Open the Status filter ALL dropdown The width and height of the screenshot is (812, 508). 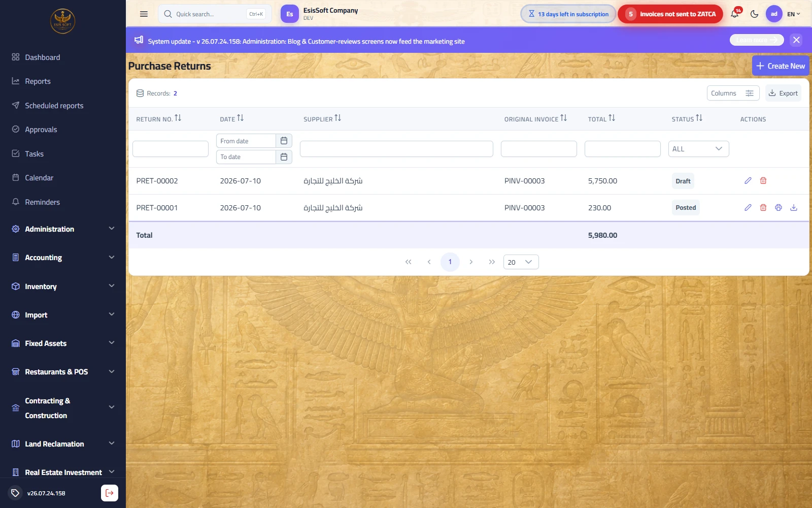click(x=698, y=149)
